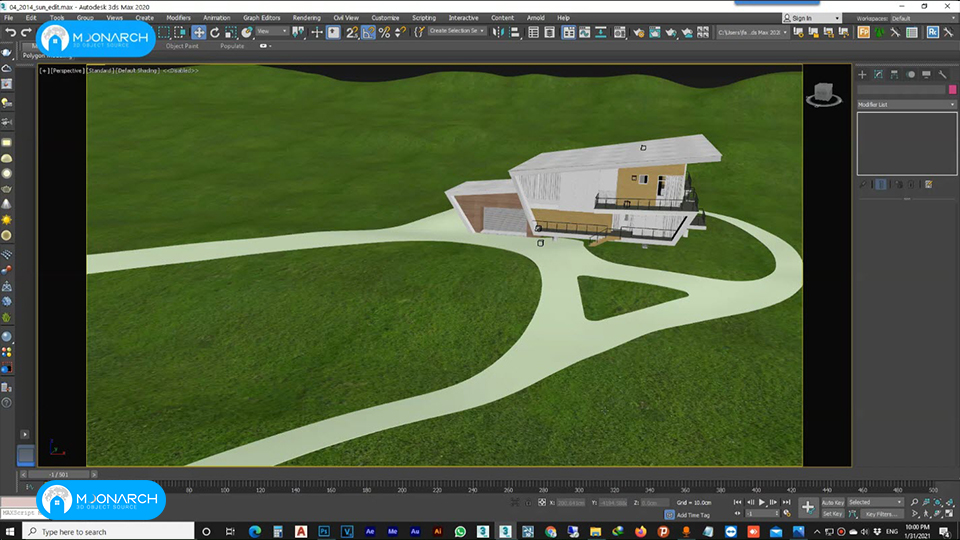Expand the Workspaces Default dropdown
960x540 pixels.
[924, 18]
